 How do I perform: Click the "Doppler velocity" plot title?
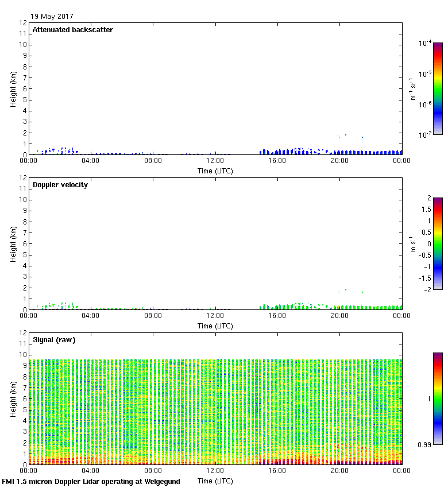(x=60, y=185)
